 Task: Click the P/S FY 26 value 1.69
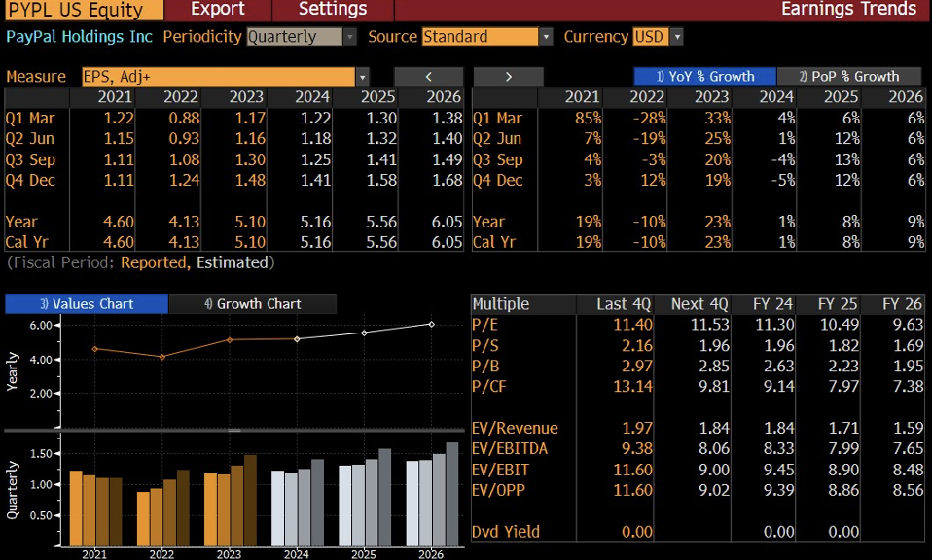tap(909, 345)
